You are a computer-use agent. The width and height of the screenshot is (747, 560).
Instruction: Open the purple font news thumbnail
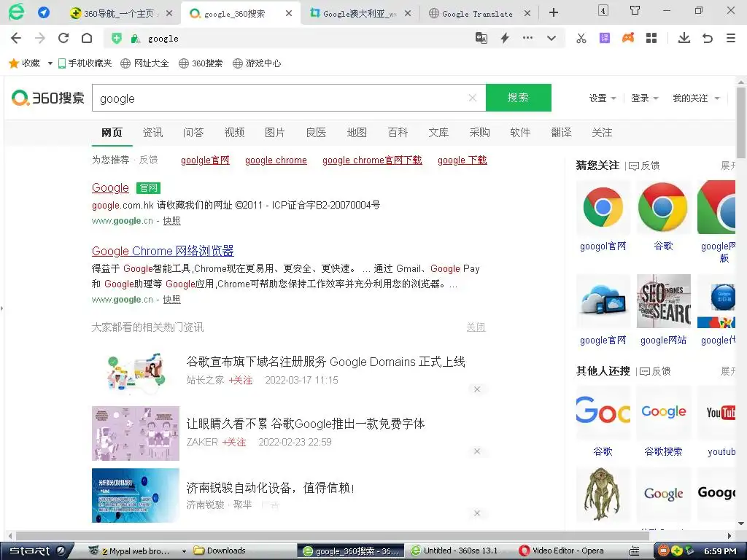(135, 433)
